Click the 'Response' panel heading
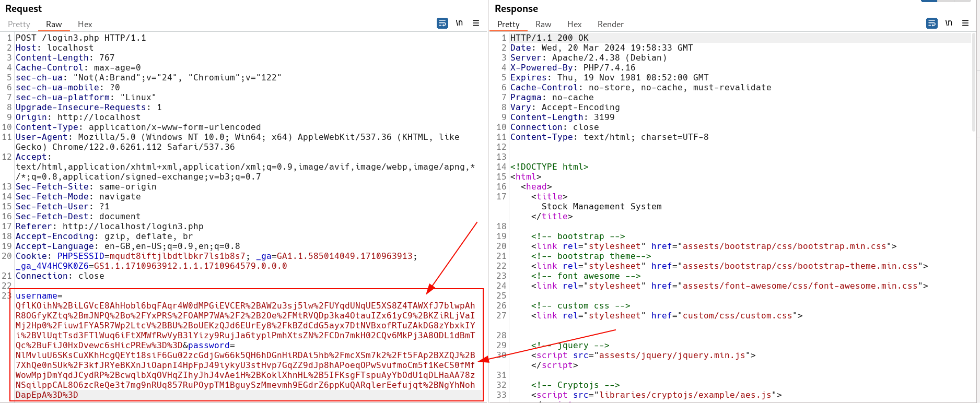The height and width of the screenshot is (403, 980). pyautogui.click(x=516, y=9)
